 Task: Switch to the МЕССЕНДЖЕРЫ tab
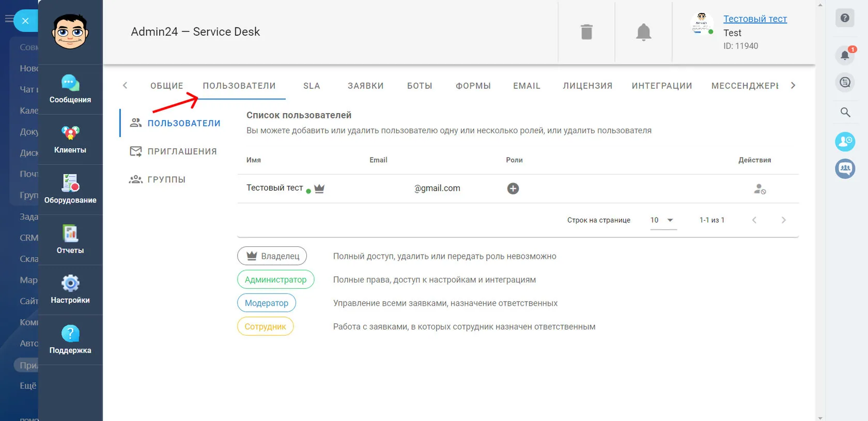(745, 86)
